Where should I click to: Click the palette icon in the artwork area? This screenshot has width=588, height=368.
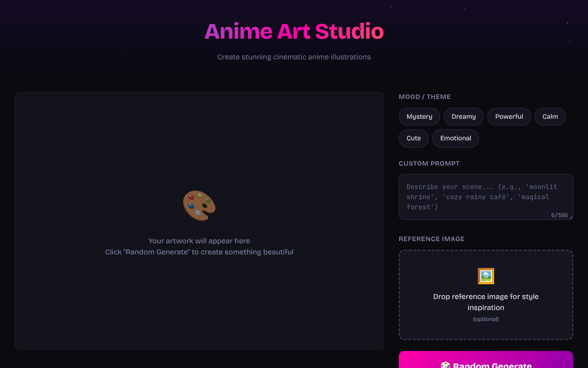point(199,205)
